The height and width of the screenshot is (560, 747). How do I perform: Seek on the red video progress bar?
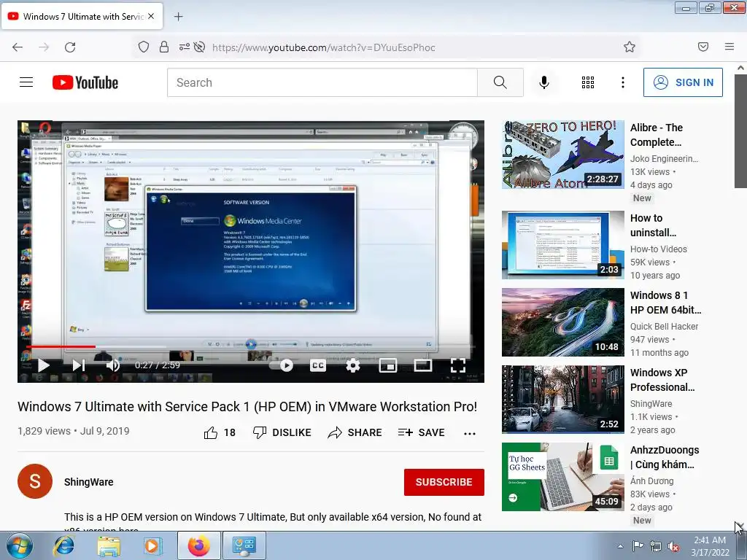click(251, 346)
